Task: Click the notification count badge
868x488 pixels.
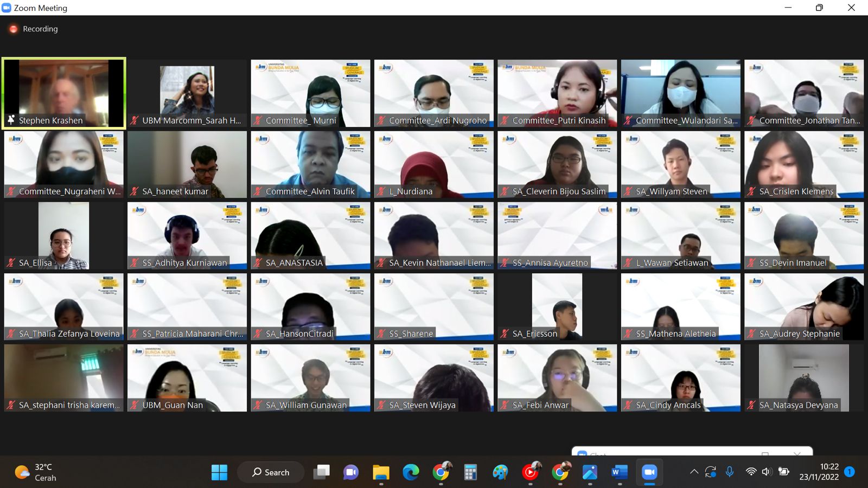Action: click(x=850, y=472)
